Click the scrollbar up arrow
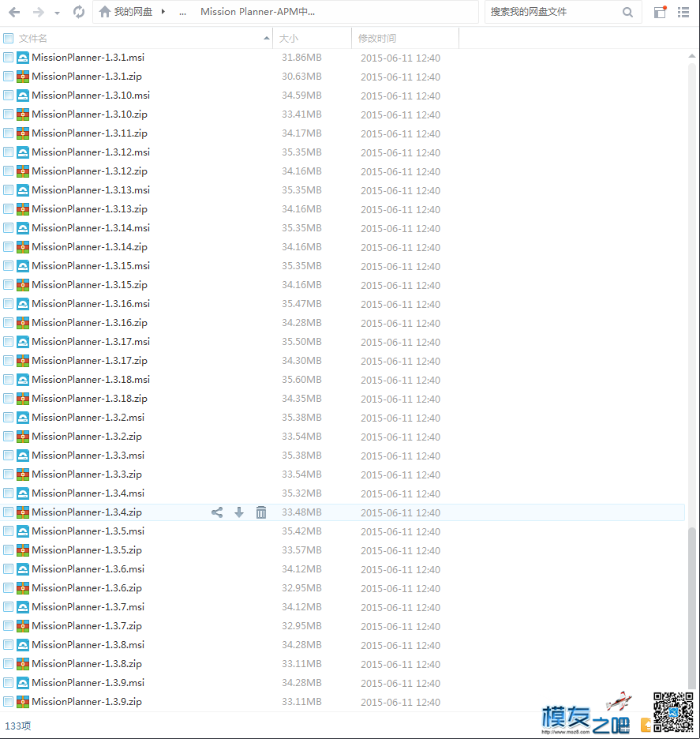 [x=691, y=56]
